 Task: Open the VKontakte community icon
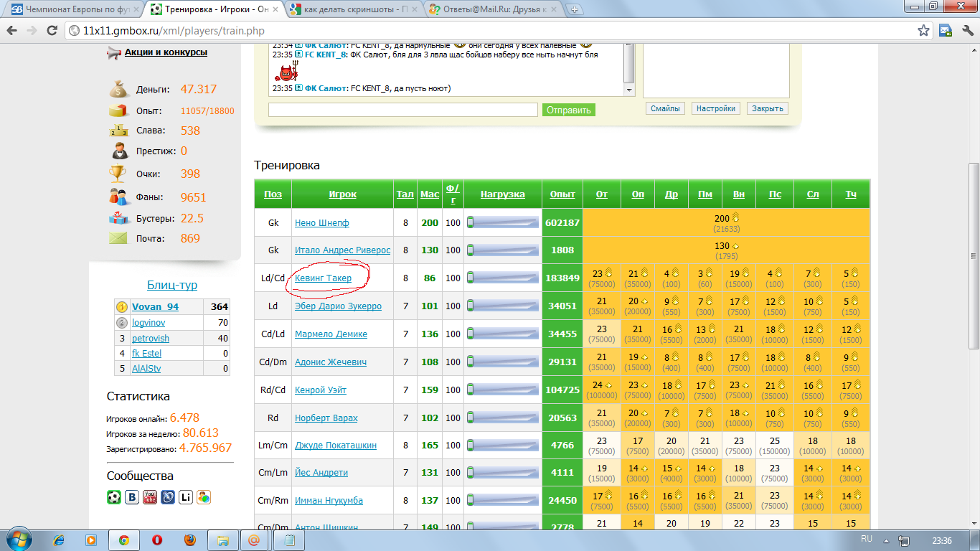132,497
